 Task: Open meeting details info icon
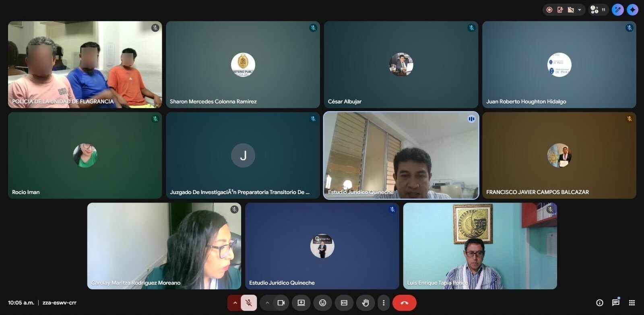[x=600, y=303]
